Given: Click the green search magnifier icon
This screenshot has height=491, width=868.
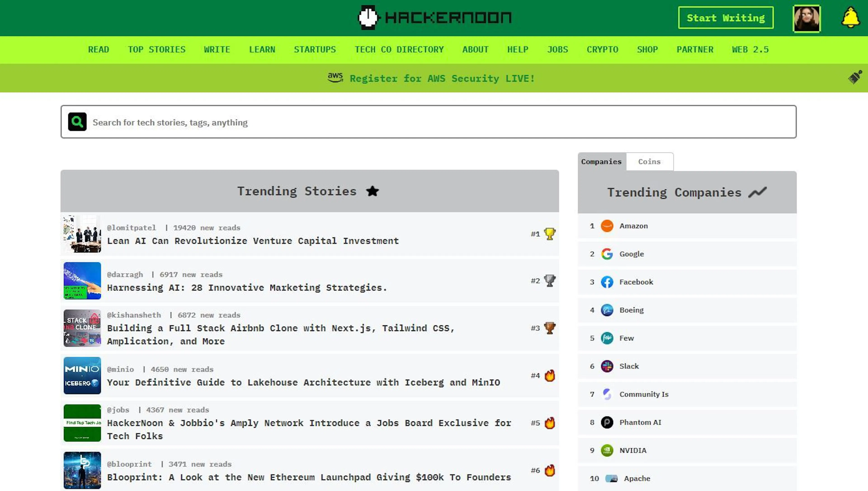Looking at the screenshot, I should click(x=77, y=122).
